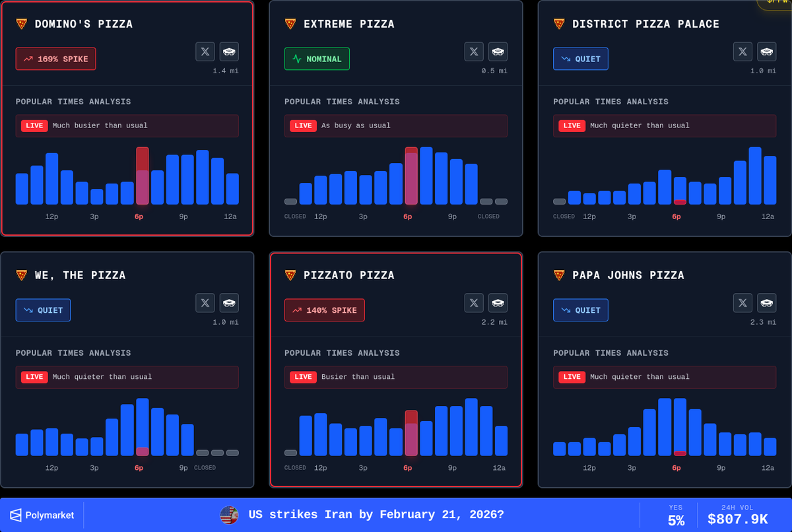Screen dimensions: 792x532
Task: Click the '12a' label under Papa Johns chart
Action: tap(768, 468)
